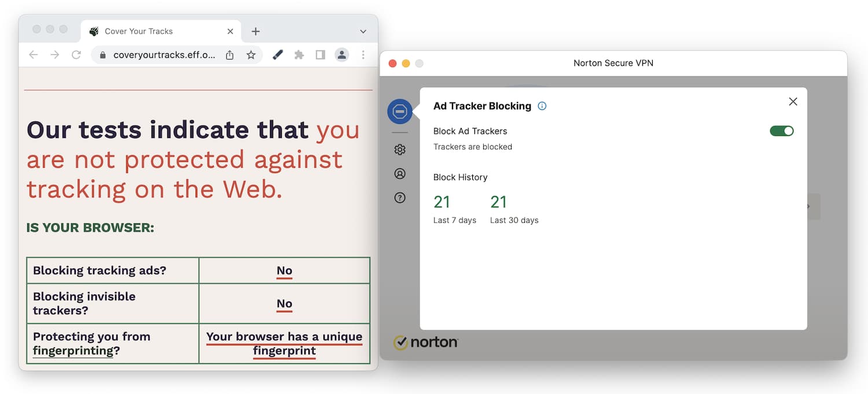Click the unique fingerprint result link
868x394 pixels.
pyautogui.click(x=284, y=343)
